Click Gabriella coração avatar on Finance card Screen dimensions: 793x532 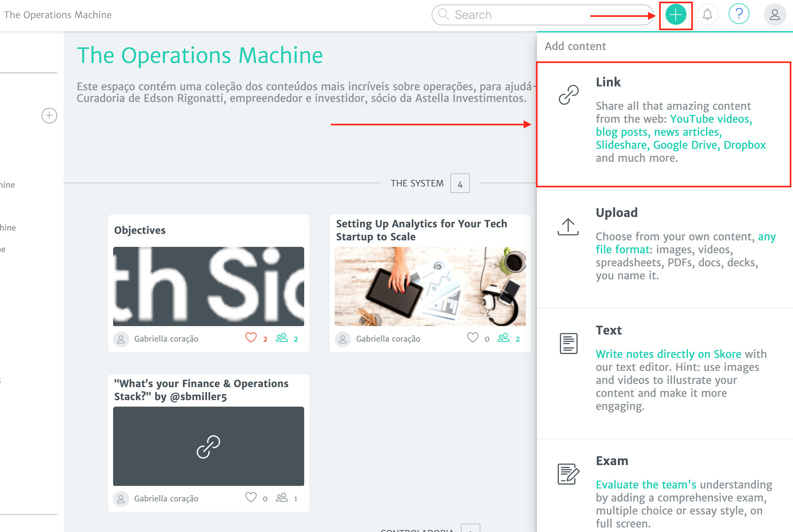[121, 499]
